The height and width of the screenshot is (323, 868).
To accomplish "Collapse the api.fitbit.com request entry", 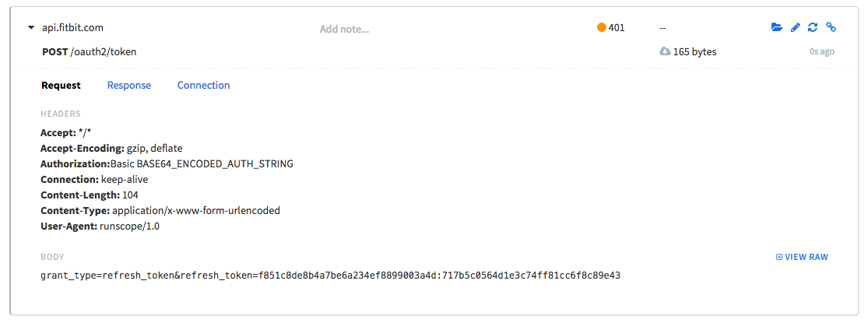I will point(31,28).
